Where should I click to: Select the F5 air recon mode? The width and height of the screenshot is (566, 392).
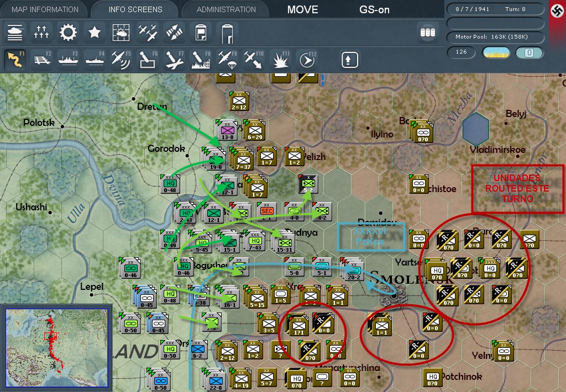pos(121,60)
